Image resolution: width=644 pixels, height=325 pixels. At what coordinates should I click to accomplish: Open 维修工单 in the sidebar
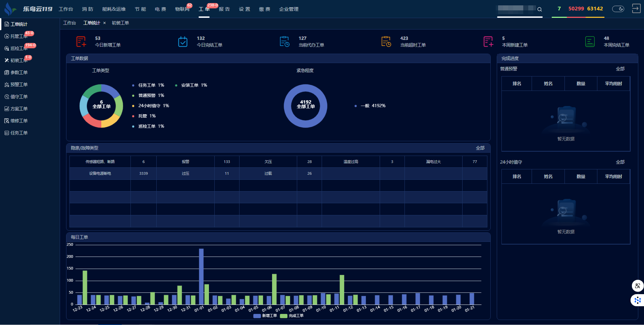pyautogui.click(x=19, y=121)
